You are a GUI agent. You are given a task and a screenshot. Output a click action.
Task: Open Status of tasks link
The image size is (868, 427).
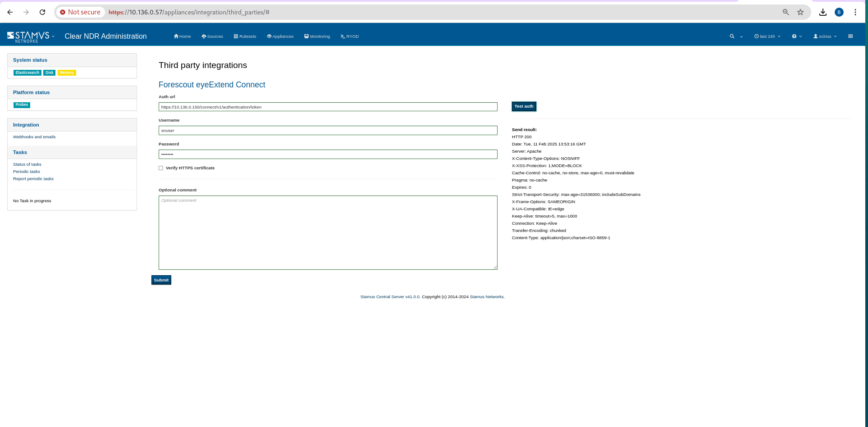coord(27,164)
